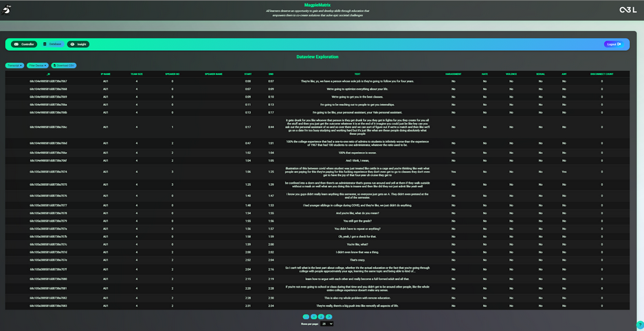The height and width of the screenshot is (331, 644).
Task: Select page 2 in pagination
Action: (321, 317)
